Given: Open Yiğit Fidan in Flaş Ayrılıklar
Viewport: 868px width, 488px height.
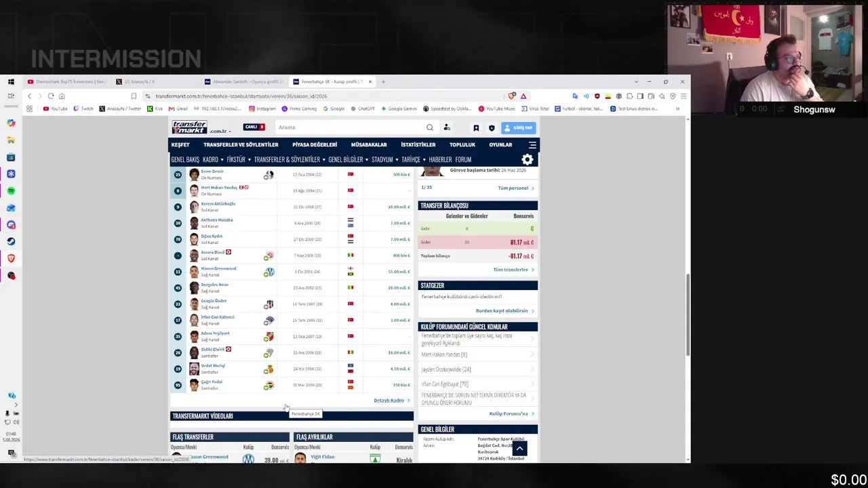Looking at the screenshot, I should click(x=323, y=457).
